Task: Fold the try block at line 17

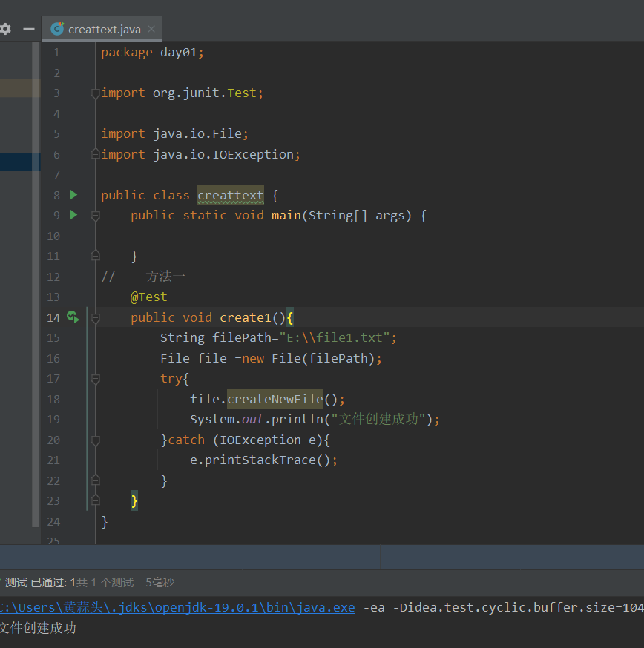Action: 95,379
